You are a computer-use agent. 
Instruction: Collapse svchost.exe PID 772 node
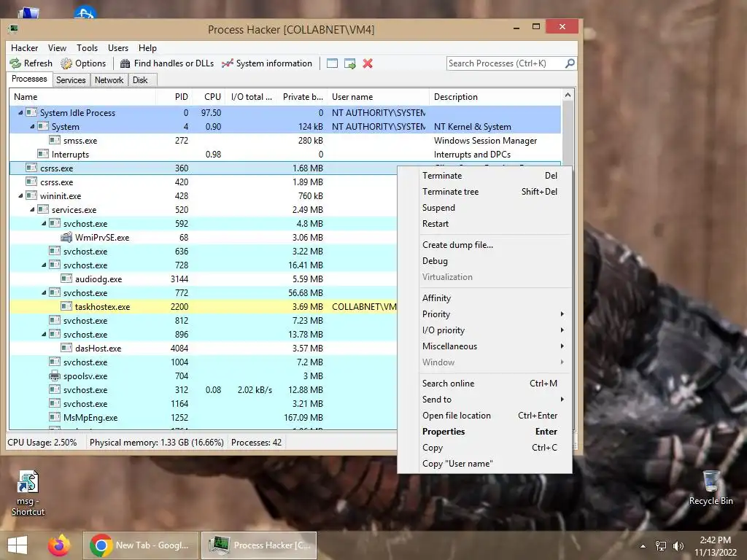coord(44,292)
